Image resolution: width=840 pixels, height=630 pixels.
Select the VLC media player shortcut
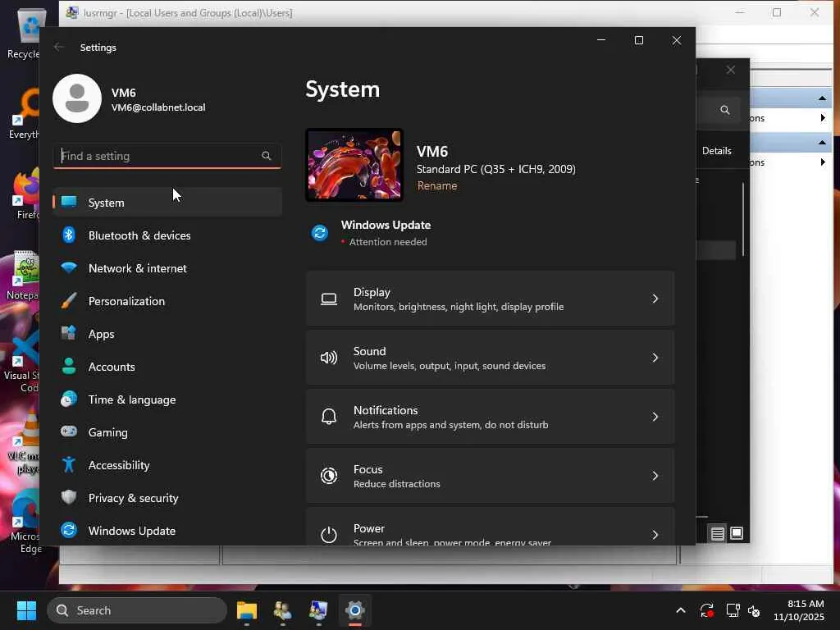(23, 442)
